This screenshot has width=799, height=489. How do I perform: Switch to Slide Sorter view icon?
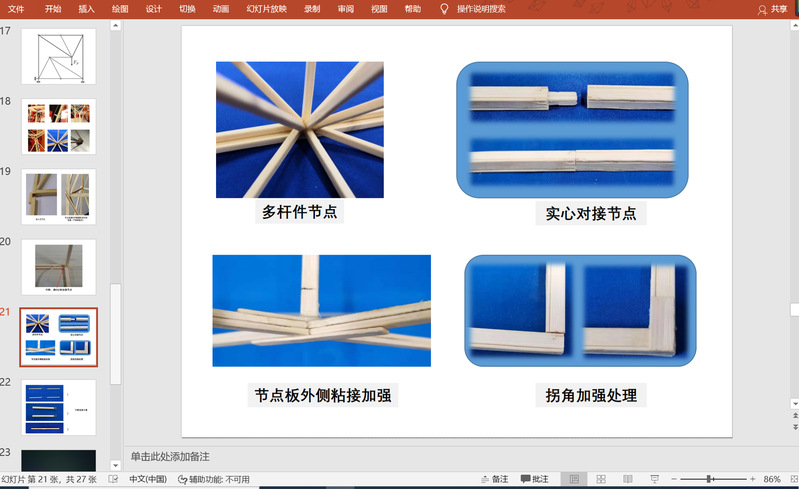tap(600, 480)
